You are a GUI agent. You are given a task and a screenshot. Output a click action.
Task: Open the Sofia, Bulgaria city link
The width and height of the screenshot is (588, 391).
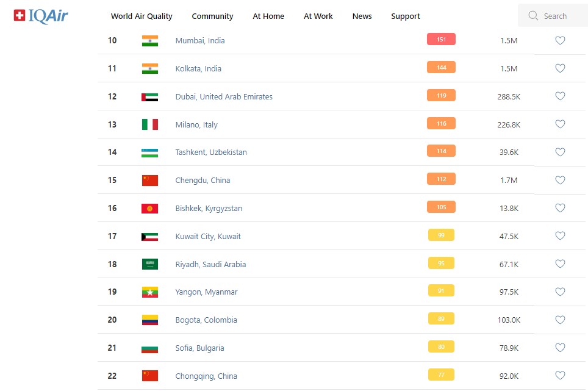click(199, 348)
